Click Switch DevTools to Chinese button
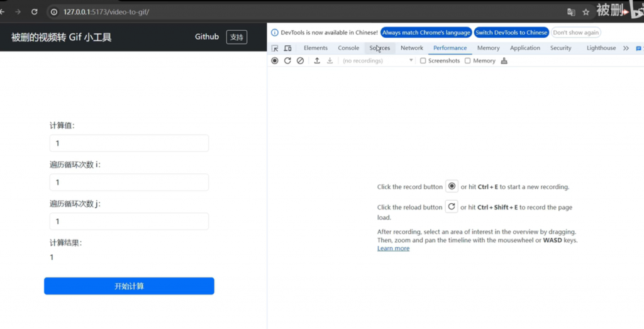 511,33
